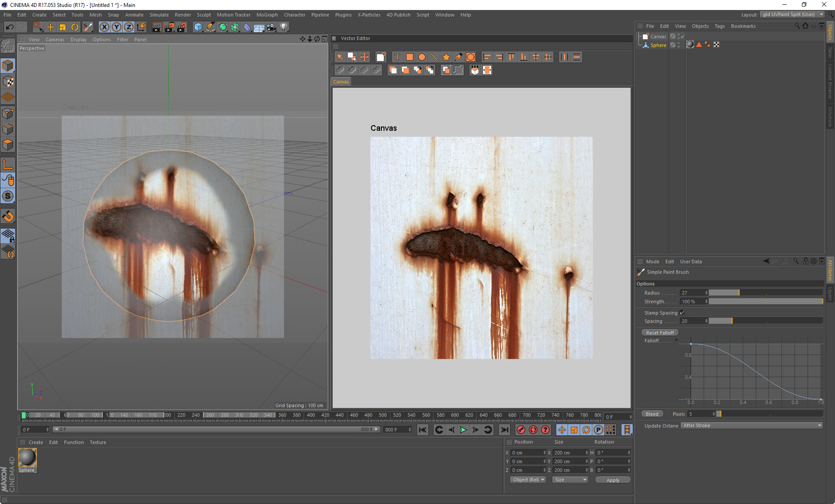Select the Rotate tool in main toolbar
Screen dimensions: 835x504
[75, 27]
